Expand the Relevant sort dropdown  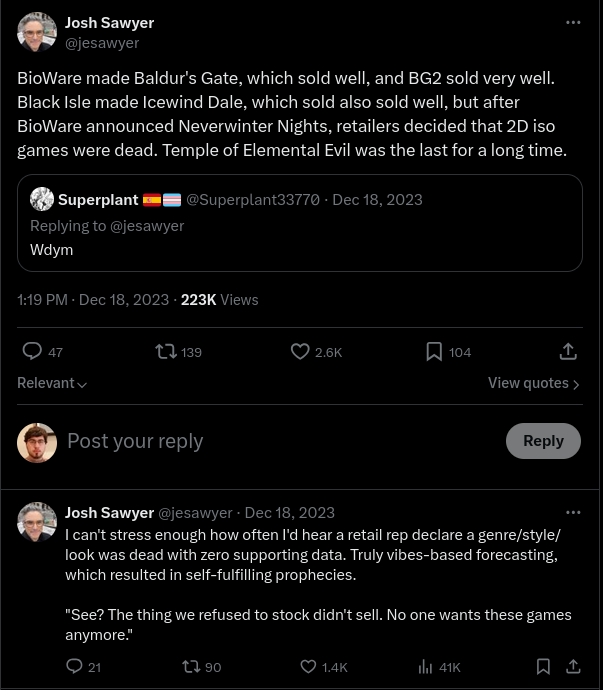(52, 383)
